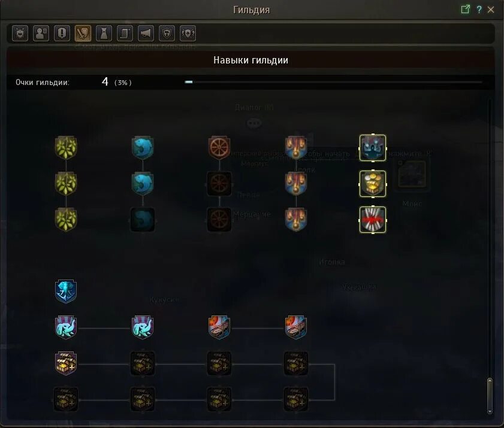Screen dimensions: 504x428
Task: Select the red-crossed swords skill icon
Action: tap(373, 220)
